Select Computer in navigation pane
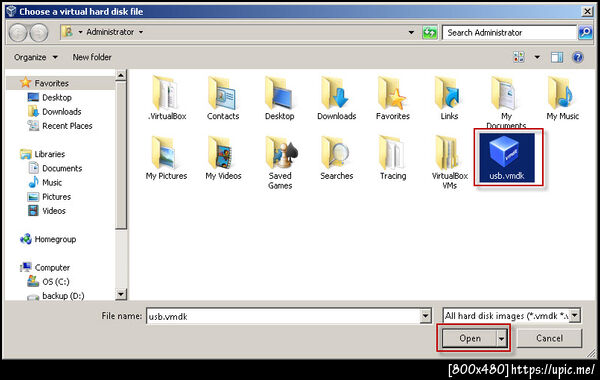Image resolution: width=600 pixels, height=380 pixels. click(45, 267)
